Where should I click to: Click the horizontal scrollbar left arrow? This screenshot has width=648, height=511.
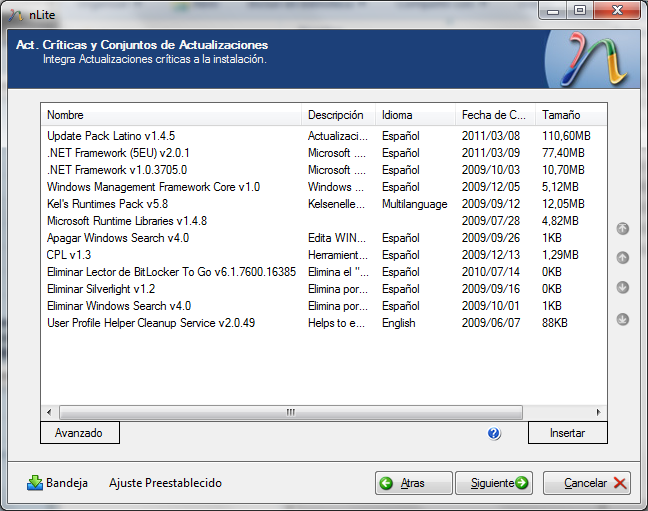click(49, 412)
